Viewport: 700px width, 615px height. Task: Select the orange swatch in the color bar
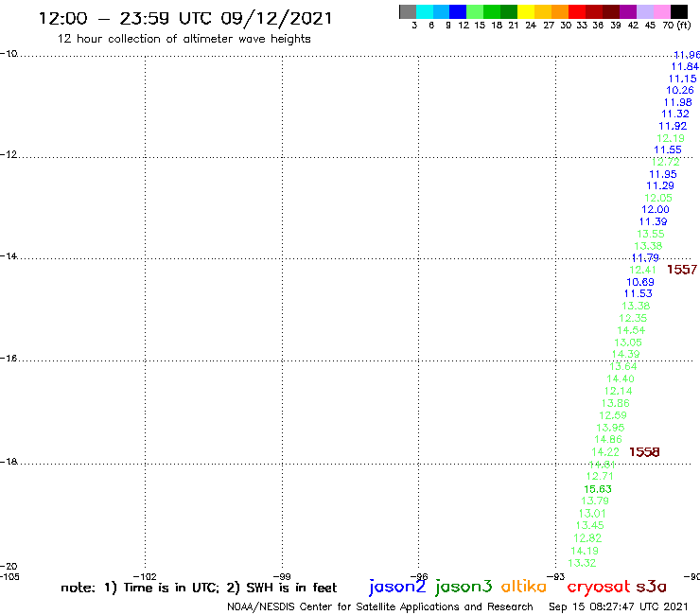pyautogui.click(x=560, y=11)
